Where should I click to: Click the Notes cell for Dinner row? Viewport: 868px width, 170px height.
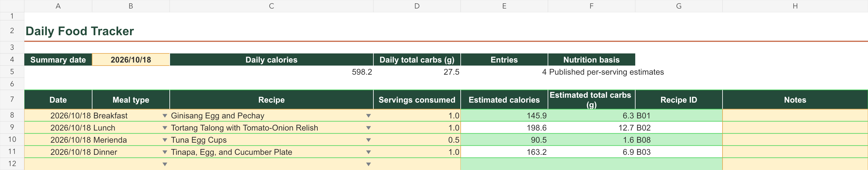click(795, 152)
